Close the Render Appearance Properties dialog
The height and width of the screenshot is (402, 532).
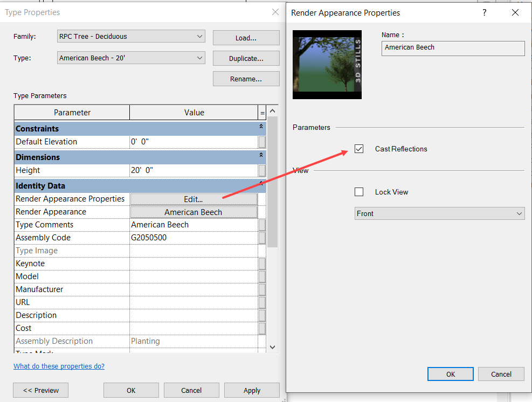coord(515,12)
